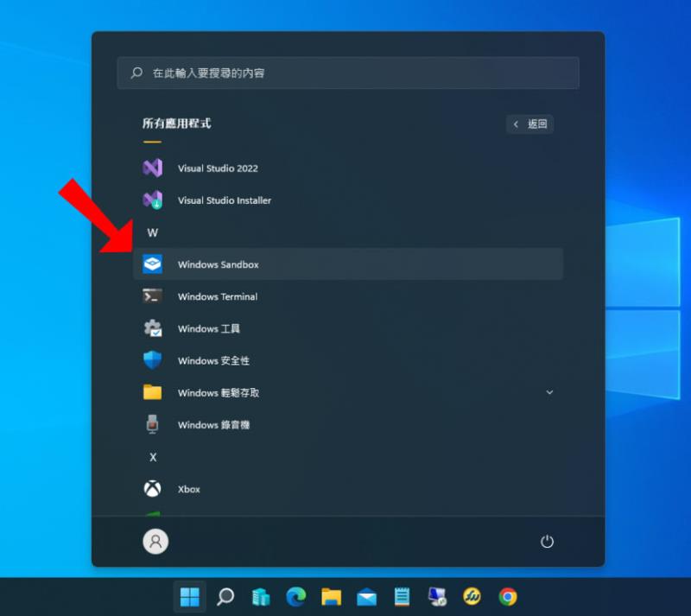Click the power button icon
691x616 pixels.
[547, 541]
